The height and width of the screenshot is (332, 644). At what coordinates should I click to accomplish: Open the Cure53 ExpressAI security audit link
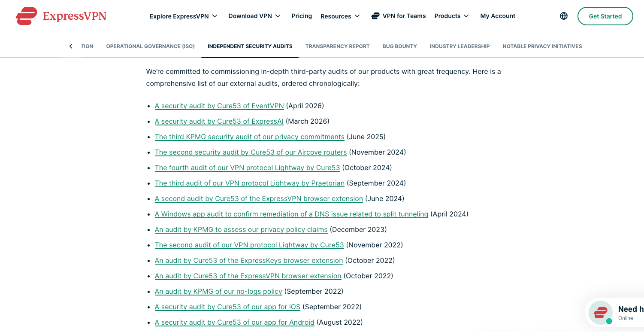[219, 121]
